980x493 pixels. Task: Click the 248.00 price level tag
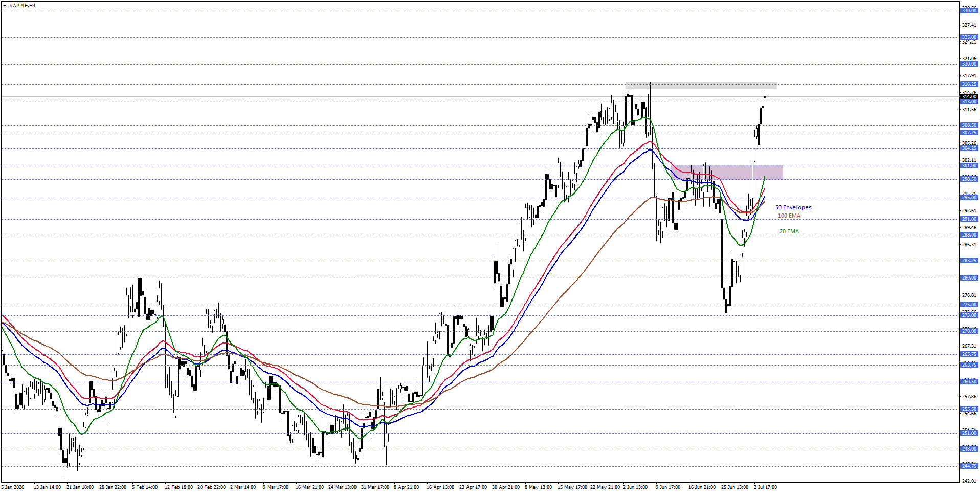(x=969, y=448)
